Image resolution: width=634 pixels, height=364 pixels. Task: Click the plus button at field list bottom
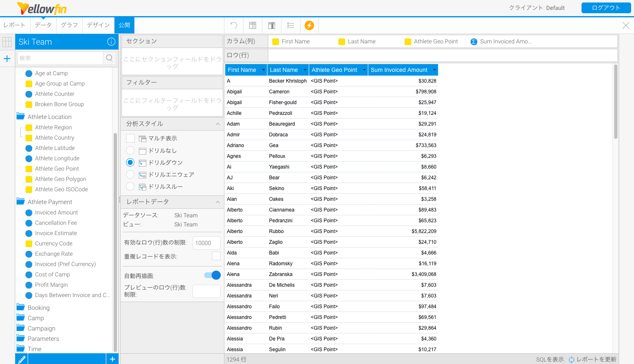112,359
